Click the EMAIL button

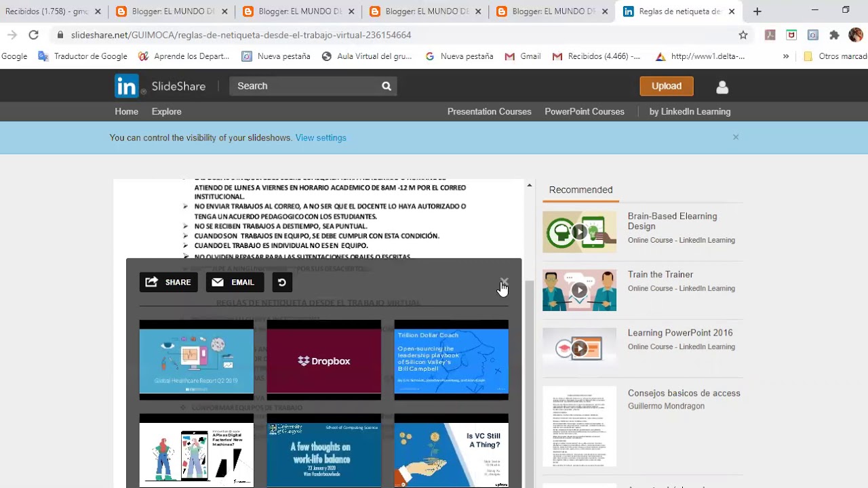click(234, 282)
